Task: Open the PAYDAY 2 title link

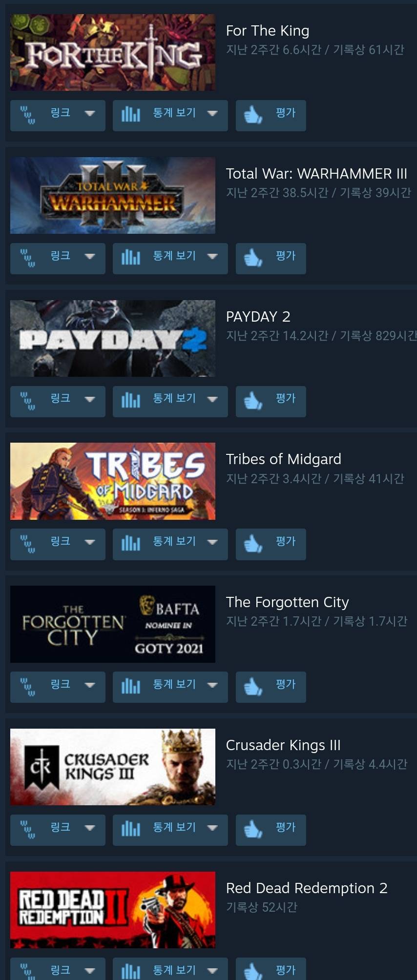Action: 258,317
